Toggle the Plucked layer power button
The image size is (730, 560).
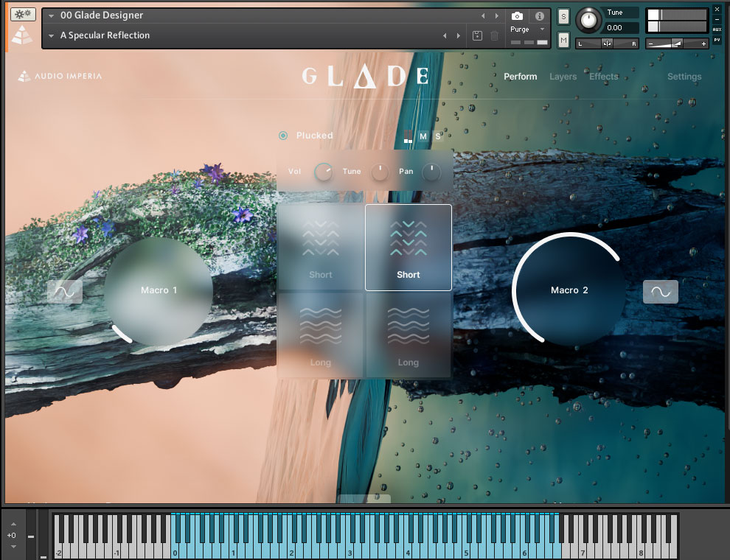283,136
